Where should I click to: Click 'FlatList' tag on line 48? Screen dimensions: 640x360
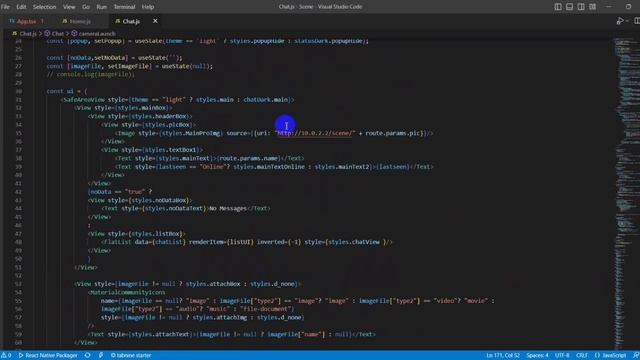click(x=118, y=242)
